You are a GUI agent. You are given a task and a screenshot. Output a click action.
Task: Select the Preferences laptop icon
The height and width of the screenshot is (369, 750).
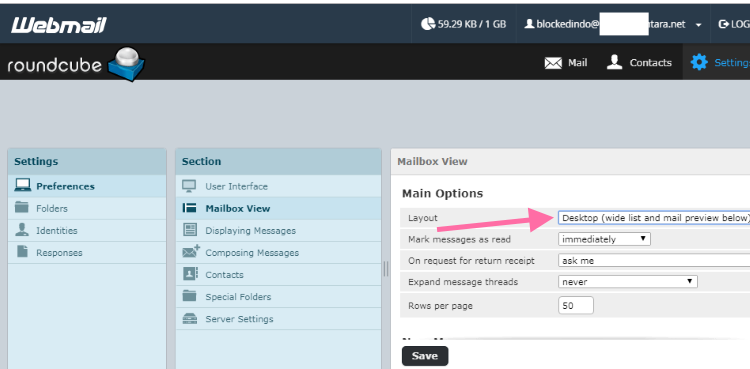[22, 185]
